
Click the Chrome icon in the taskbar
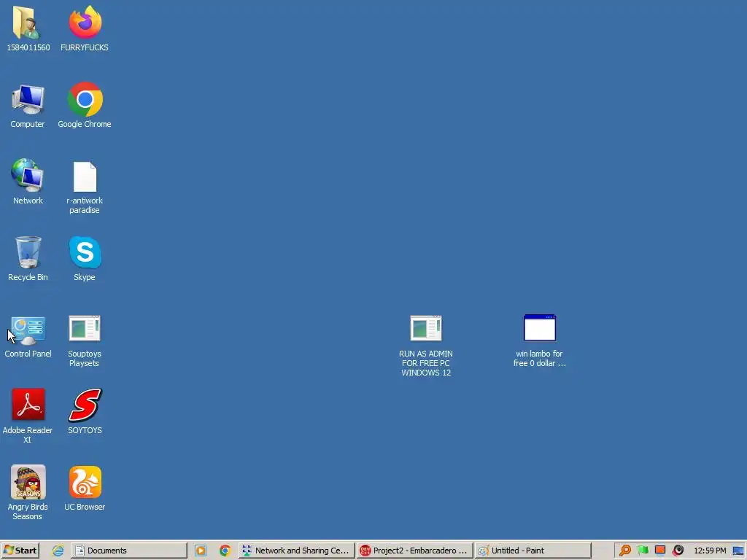click(225, 551)
